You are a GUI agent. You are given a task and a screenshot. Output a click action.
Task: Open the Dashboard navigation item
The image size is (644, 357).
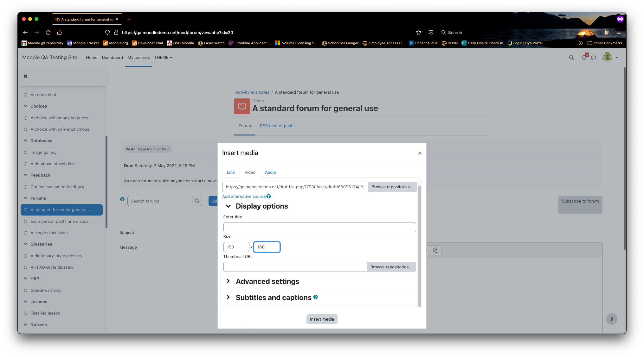pos(112,58)
